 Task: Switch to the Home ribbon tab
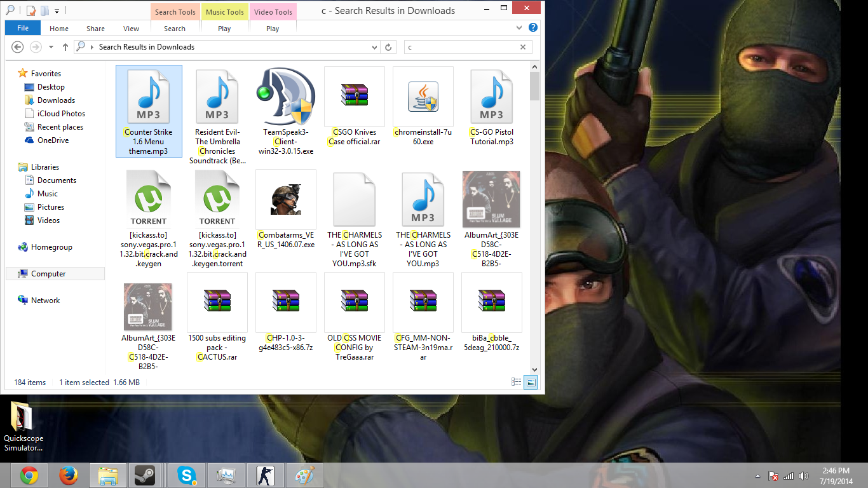click(x=59, y=29)
